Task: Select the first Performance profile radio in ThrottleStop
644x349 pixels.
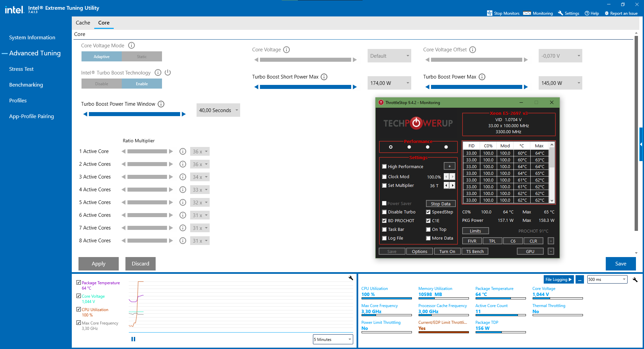Action: point(391,147)
